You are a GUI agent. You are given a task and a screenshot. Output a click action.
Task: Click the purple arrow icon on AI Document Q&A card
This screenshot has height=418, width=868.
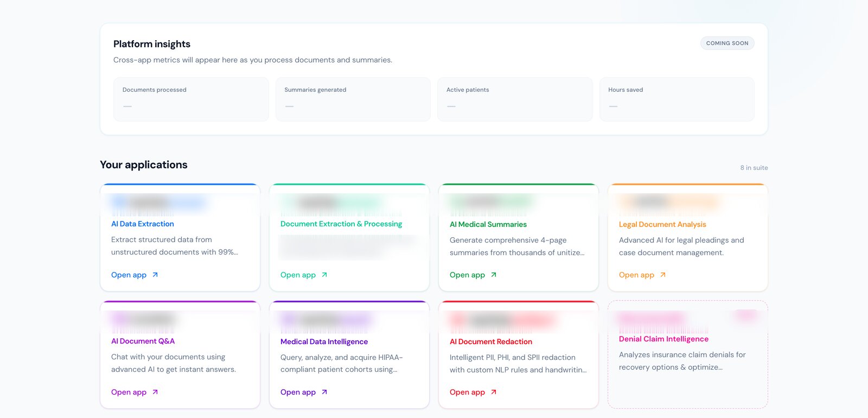[155, 392]
